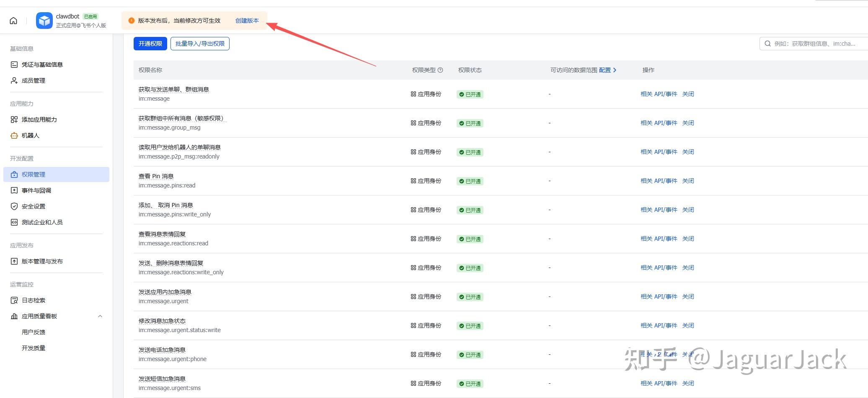Click the 创建版本 link in banner
Screen dimensions: 868x398
[x=247, y=21]
